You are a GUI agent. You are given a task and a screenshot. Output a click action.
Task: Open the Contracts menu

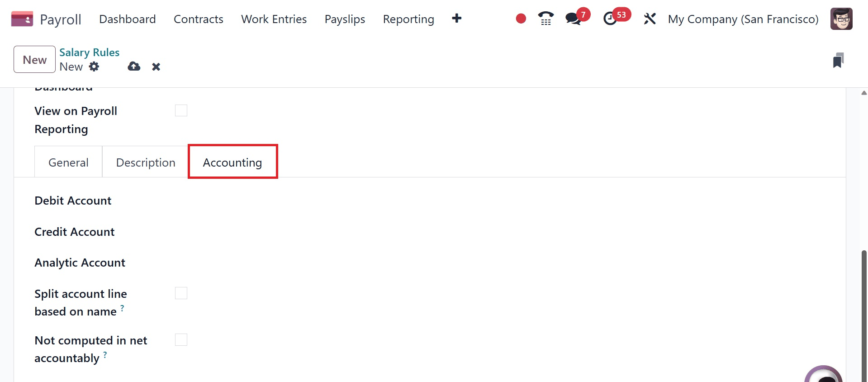click(x=199, y=19)
